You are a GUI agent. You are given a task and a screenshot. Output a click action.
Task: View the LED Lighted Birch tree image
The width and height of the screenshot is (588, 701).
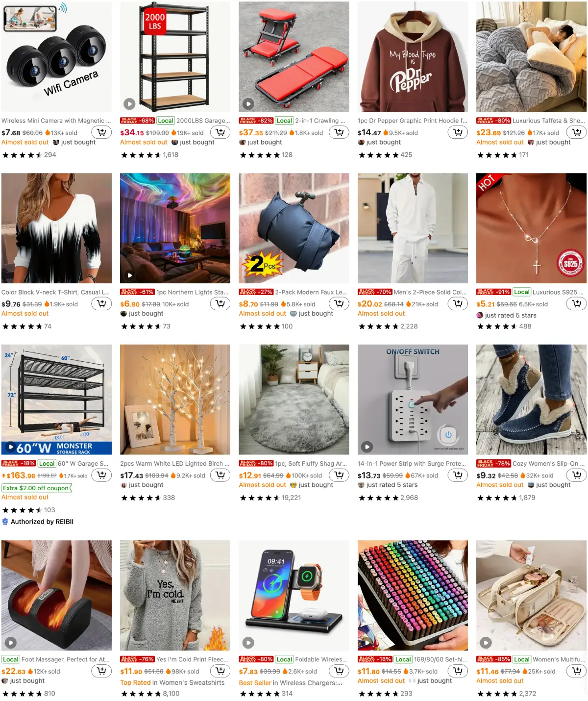(175, 400)
